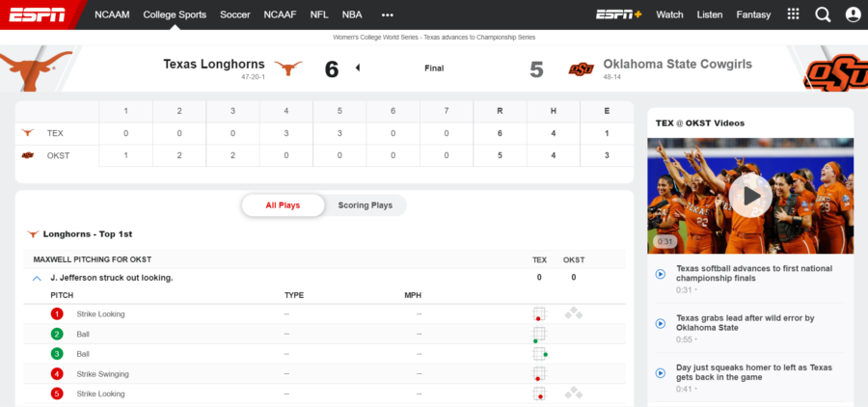Click strike zone chart for pitch 4

tap(539, 374)
